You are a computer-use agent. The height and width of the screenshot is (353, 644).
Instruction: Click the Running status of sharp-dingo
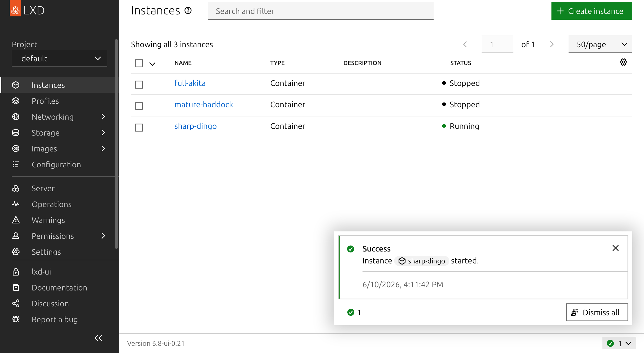point(461,126)
